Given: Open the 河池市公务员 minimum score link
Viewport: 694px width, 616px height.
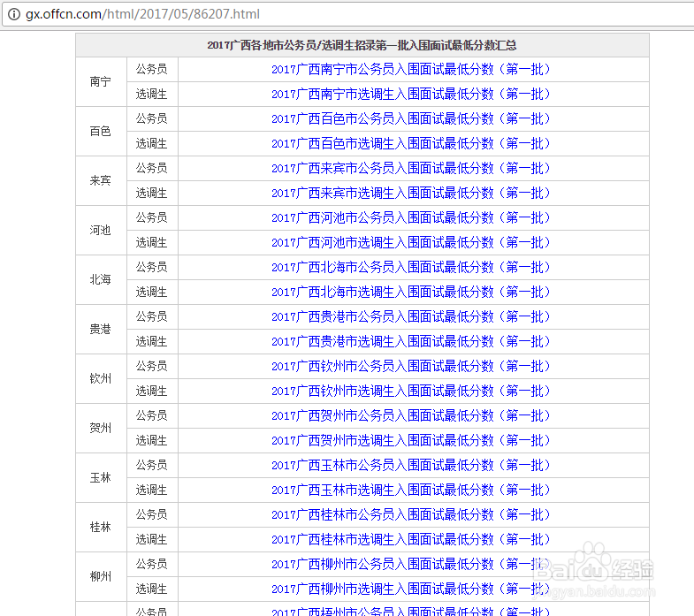Looking at the screenshot, I should pos(411,218).
